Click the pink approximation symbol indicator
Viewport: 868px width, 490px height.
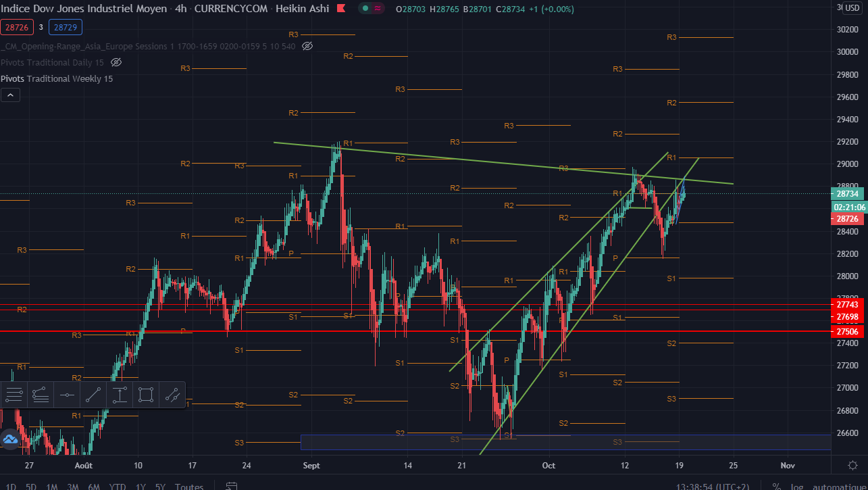pyautogui.click(x=377, y=9)
